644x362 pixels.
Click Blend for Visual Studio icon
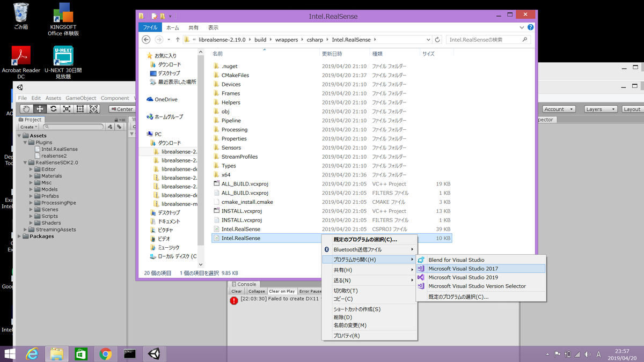(421, 260)
